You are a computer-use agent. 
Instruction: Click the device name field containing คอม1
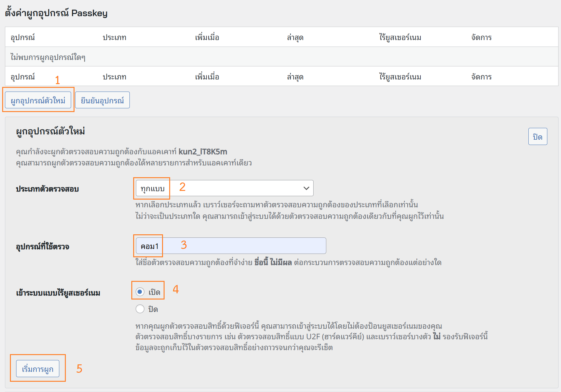(x=231, y=246)
